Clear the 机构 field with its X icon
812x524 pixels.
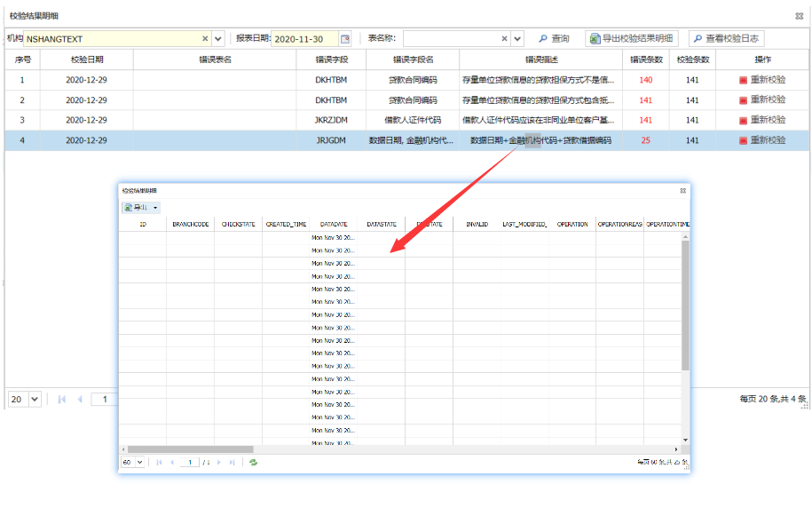[x=205, y=39]
